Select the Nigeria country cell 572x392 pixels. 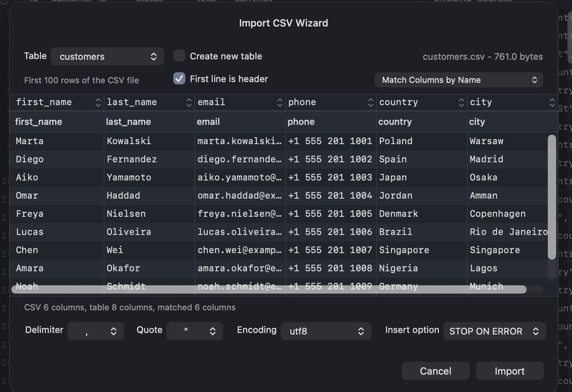click(422, 268)
